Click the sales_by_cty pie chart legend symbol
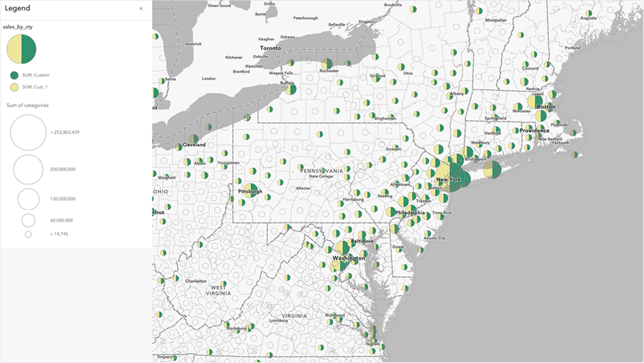 tap(20, 48)
